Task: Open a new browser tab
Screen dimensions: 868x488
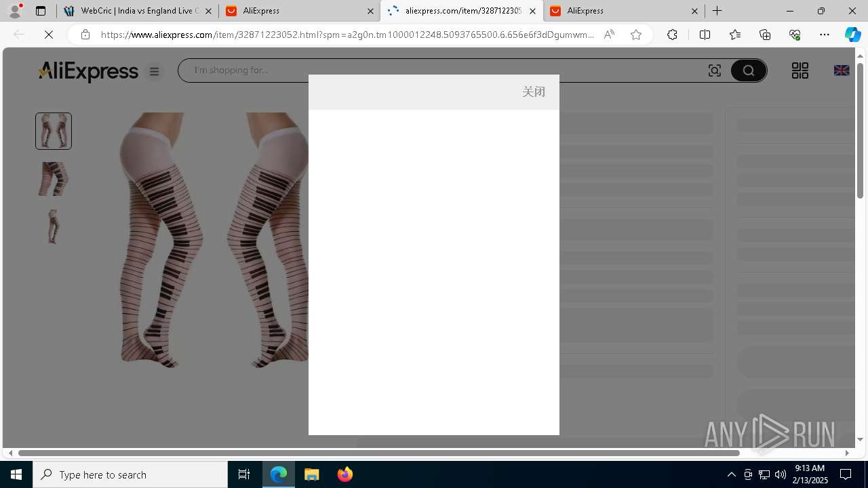Action: point(717,11)
